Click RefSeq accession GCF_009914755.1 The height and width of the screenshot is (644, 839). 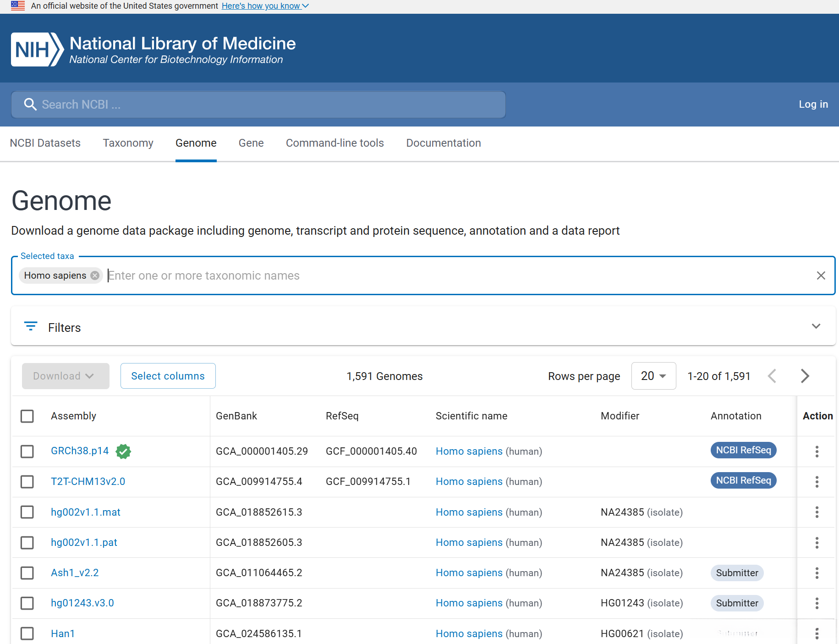click(368, 482)
